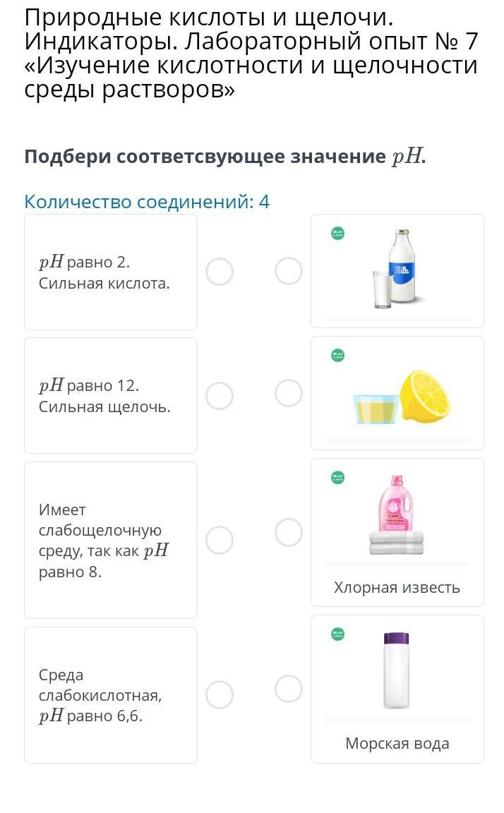Click the 'Сильная кислота' answer card
This screenshot has width=504, height=813.
[x=111, y=272]
